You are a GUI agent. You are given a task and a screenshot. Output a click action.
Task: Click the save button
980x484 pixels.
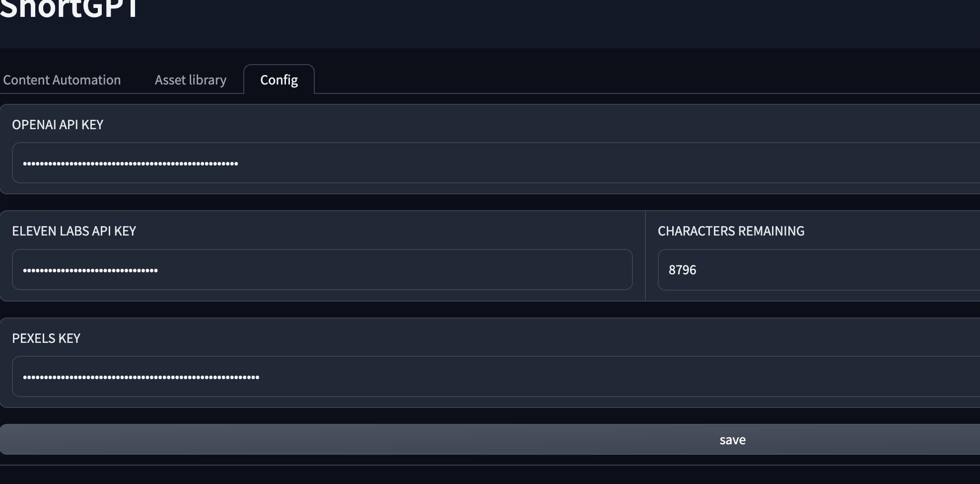click(x=732, y=440)
